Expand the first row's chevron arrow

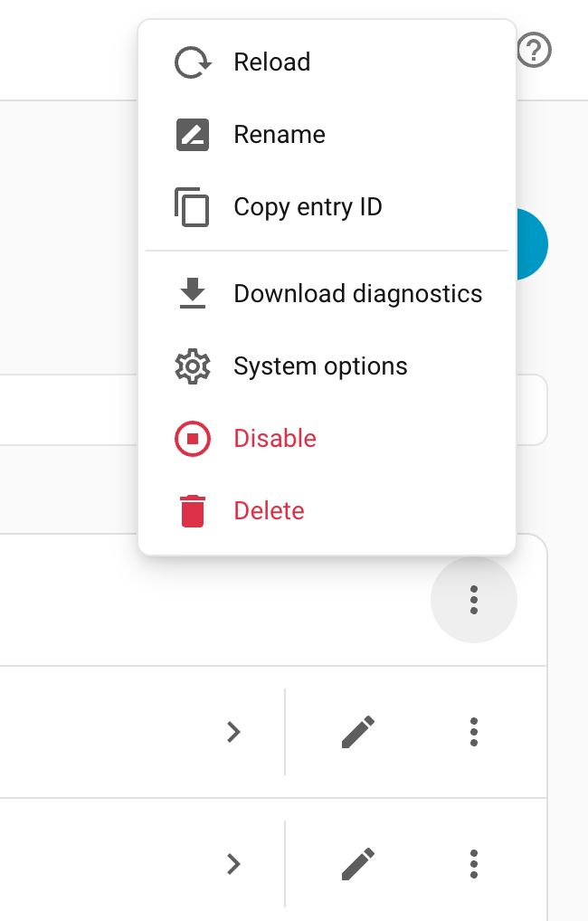click(233, 732)
